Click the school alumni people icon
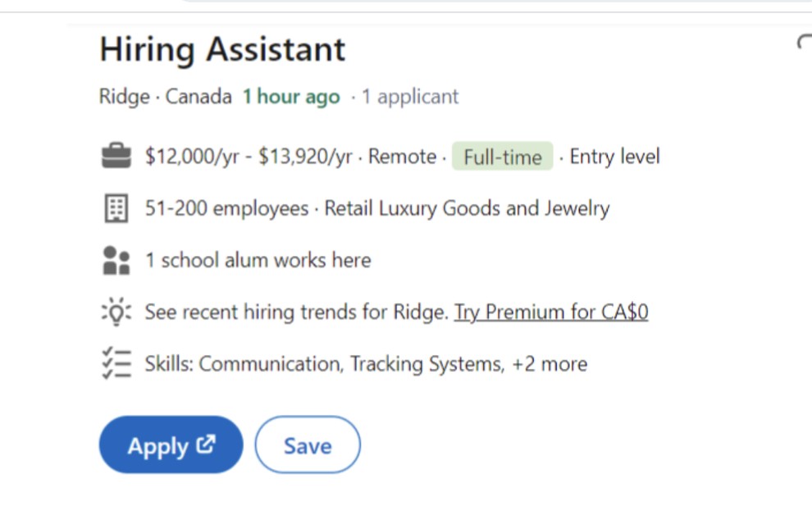 116,259
